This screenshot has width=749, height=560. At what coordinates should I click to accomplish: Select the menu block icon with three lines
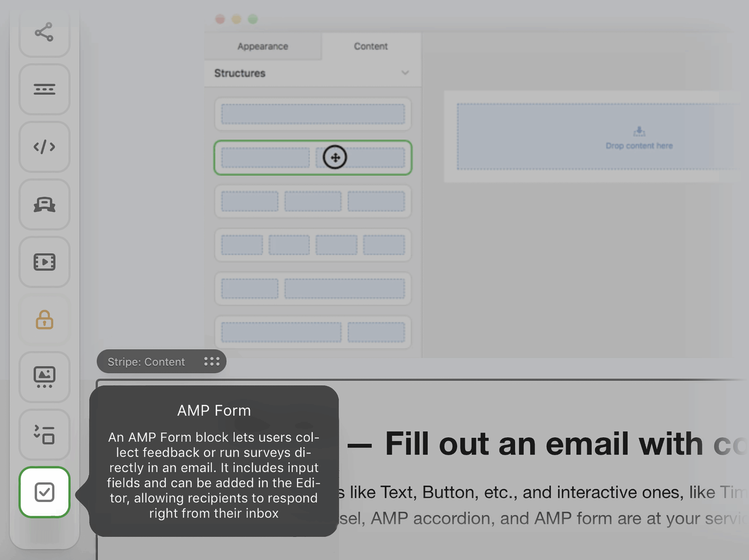44,89
